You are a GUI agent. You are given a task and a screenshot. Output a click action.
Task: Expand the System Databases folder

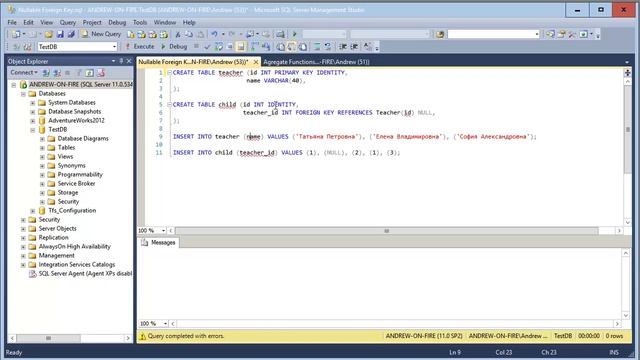click(x=33, y=103)
